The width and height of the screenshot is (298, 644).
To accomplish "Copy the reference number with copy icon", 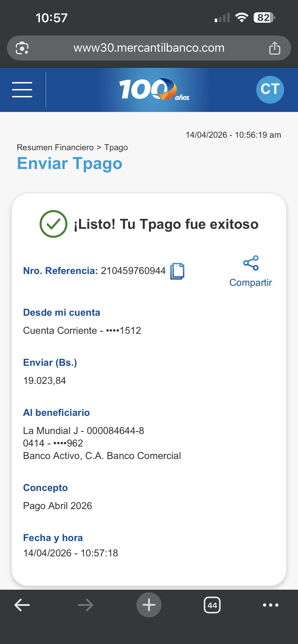I will [x=177, y=271].
